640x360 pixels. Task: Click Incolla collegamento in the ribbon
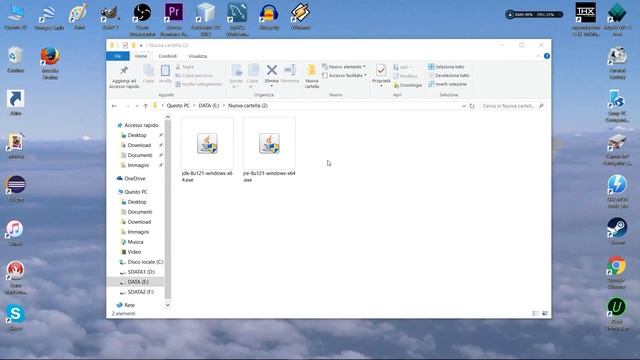tap(199, 84)
